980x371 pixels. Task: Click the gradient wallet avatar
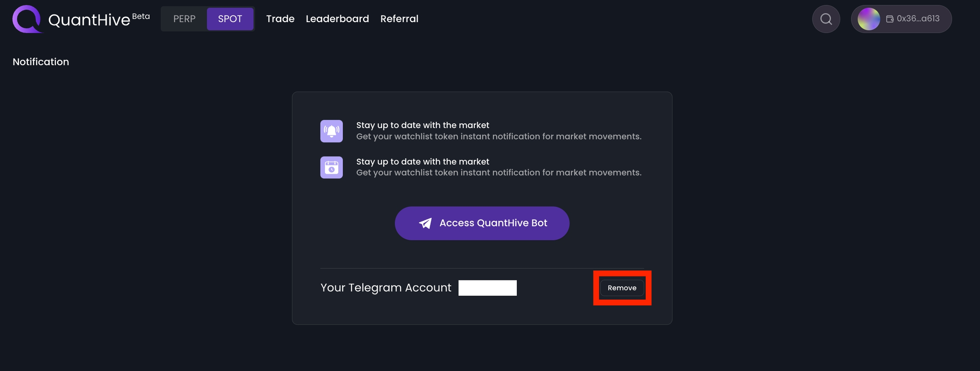(868, 19)
